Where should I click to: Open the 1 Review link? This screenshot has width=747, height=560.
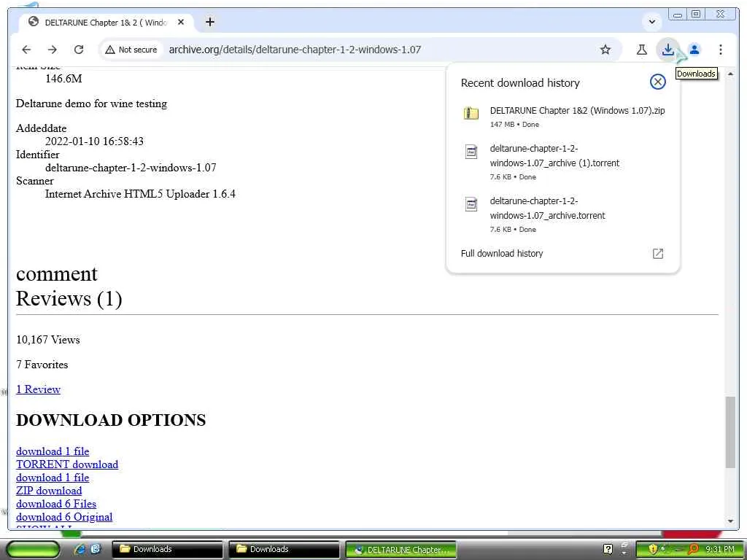click(38, 389)
